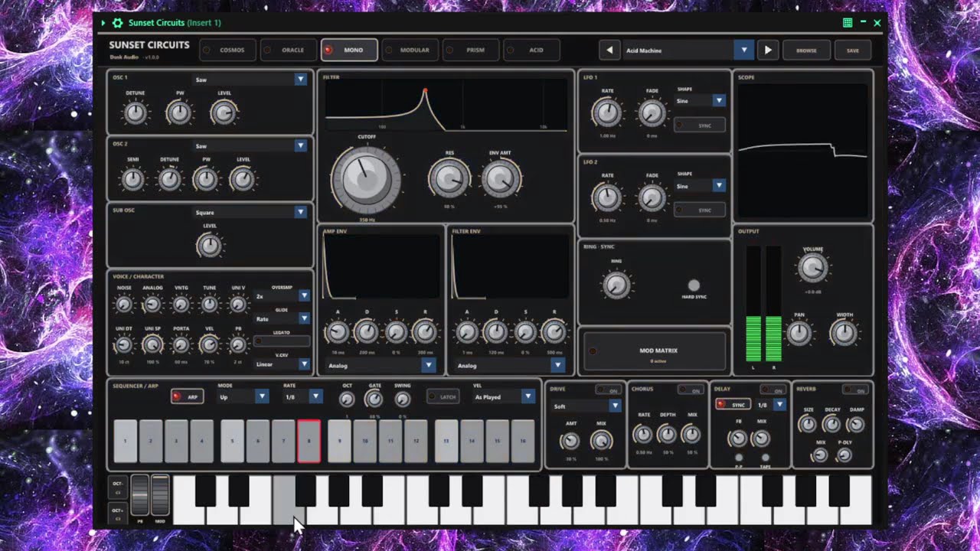Click the BROWSE presets button

[806, 51]
